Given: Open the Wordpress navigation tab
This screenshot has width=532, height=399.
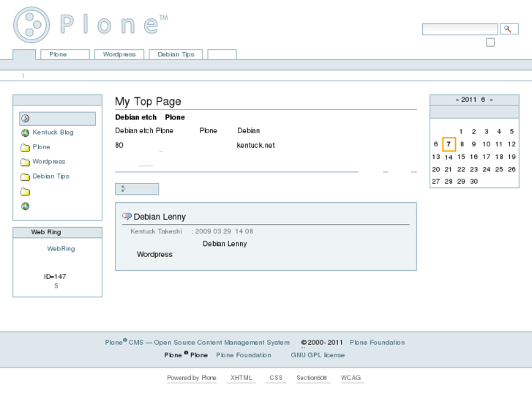Looking at the screenshot, I should [119, 54].
